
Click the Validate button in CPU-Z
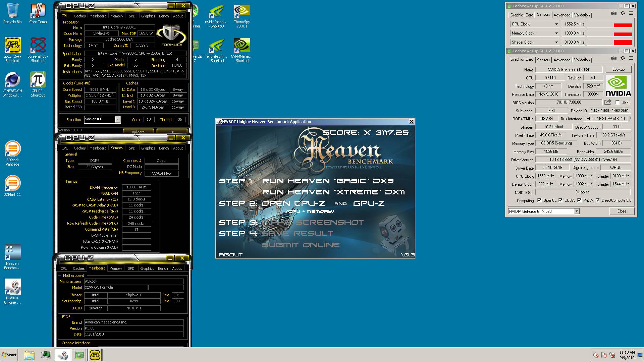(x=138, y=131)
